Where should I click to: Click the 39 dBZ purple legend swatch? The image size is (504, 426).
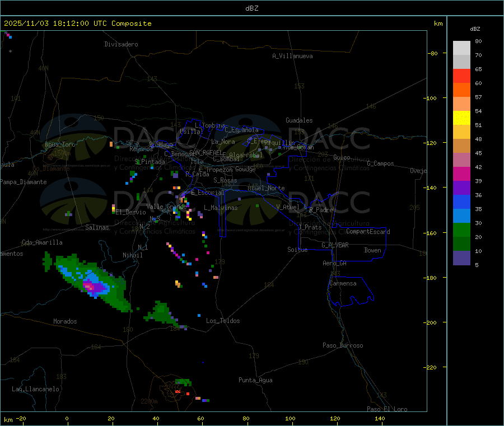tap(461, 188)
